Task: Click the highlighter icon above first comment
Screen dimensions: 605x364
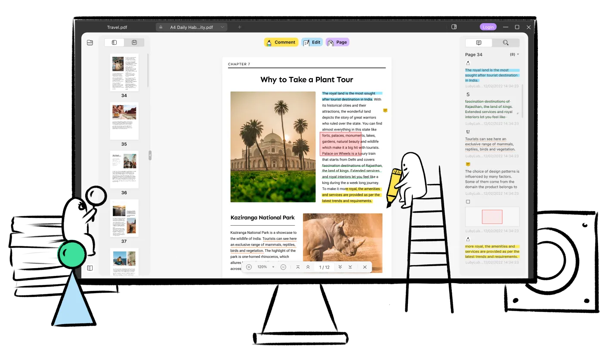Action: (468, 63)
